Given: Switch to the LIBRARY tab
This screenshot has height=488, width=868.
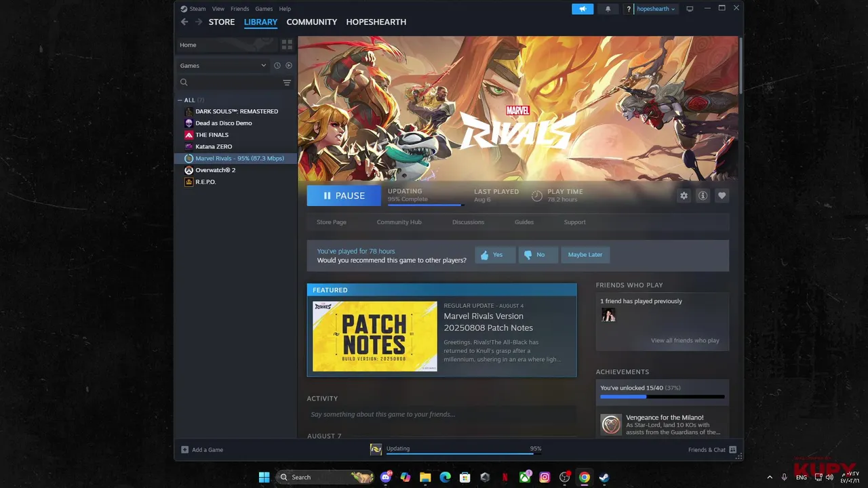Looking at the screenshot, I should point(260,22).
